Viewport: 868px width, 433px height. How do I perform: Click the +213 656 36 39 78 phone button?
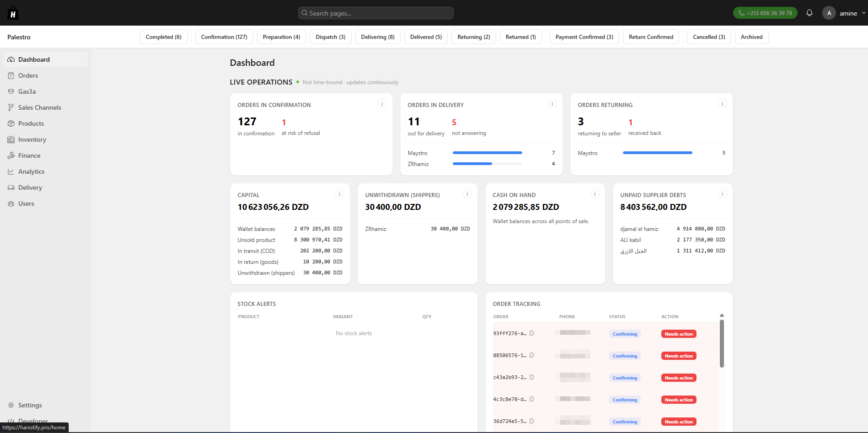coord(765,13)
